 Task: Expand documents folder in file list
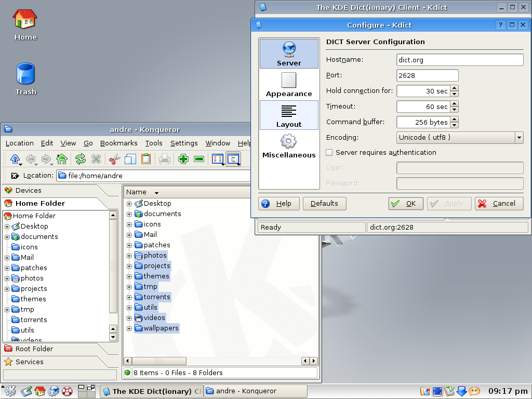click(x=129, y=214)
